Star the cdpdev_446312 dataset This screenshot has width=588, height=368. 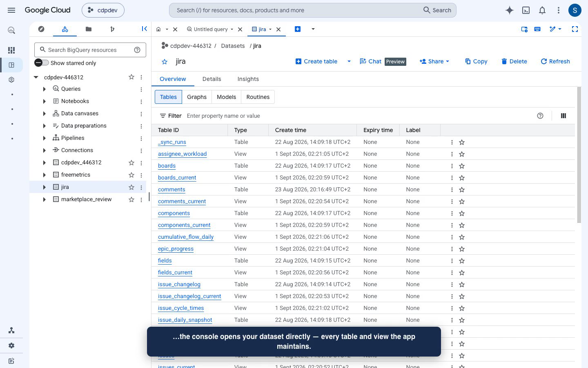[131, 163]
